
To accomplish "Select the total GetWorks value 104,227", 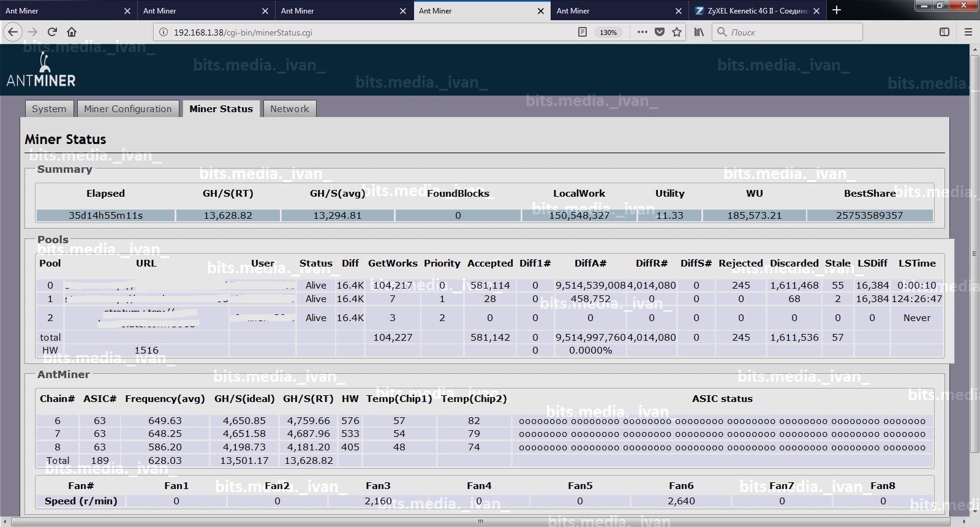I will coord(393,337).
